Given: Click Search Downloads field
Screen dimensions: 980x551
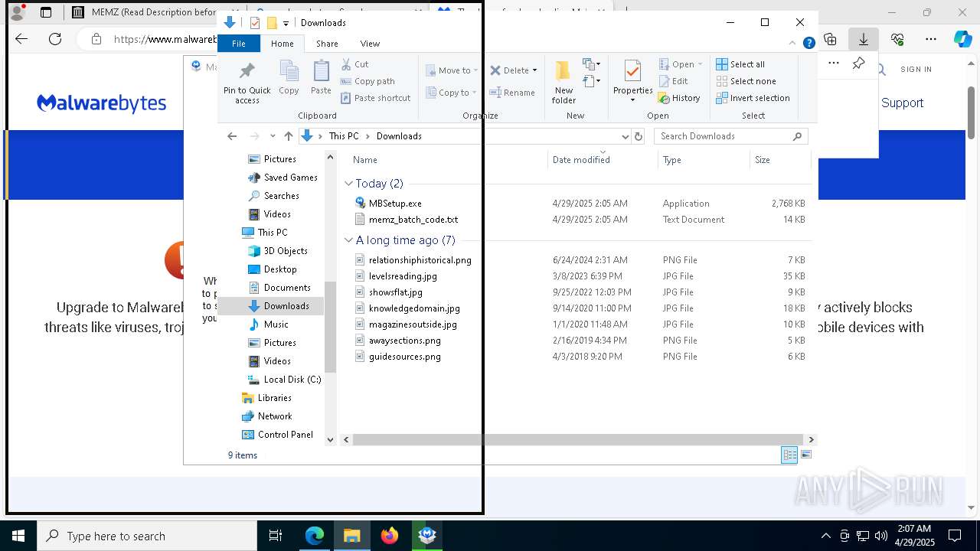Looking at the screenshot, I should (731, 136).
